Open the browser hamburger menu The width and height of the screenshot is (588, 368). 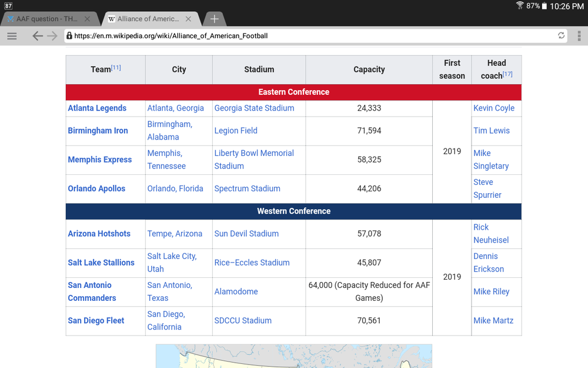pos(12,36)
